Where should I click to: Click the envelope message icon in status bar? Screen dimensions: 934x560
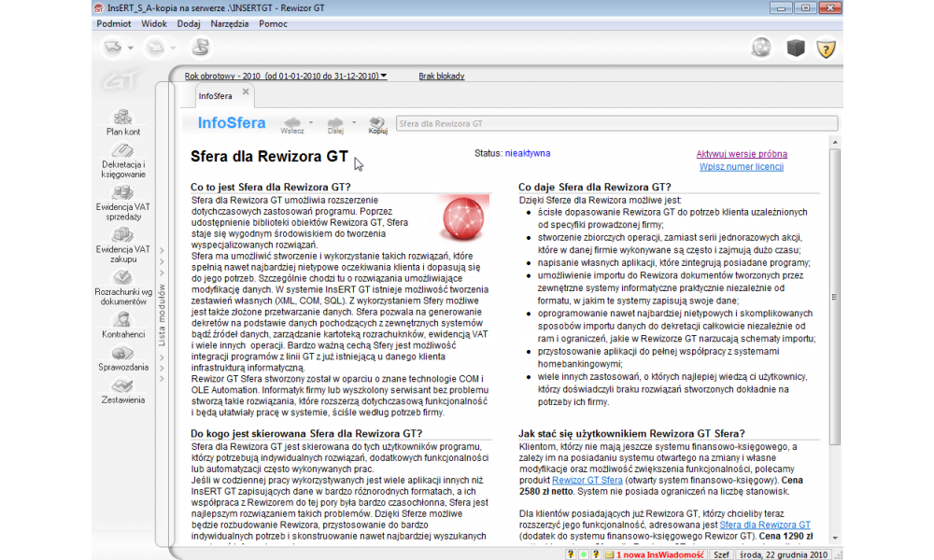click(609, 554)
